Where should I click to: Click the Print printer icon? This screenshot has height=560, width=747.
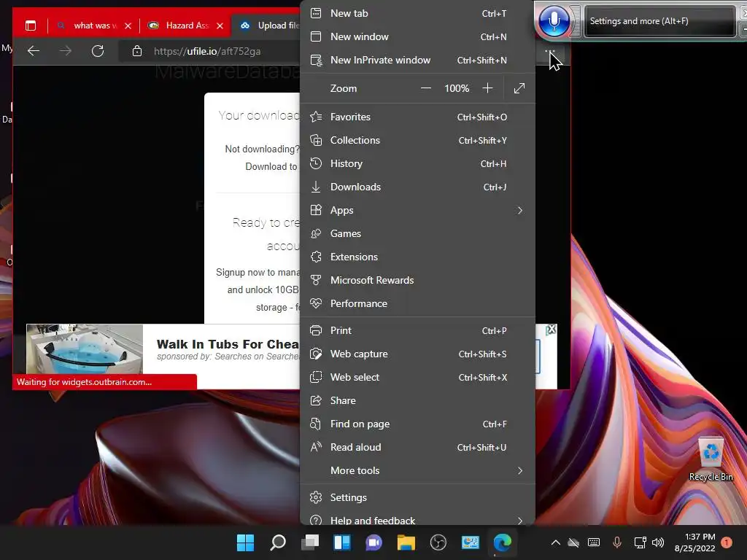(x=316, y=330)
